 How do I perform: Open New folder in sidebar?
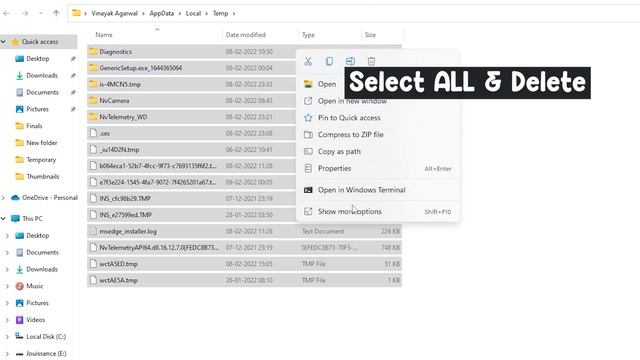click(42, 143)
